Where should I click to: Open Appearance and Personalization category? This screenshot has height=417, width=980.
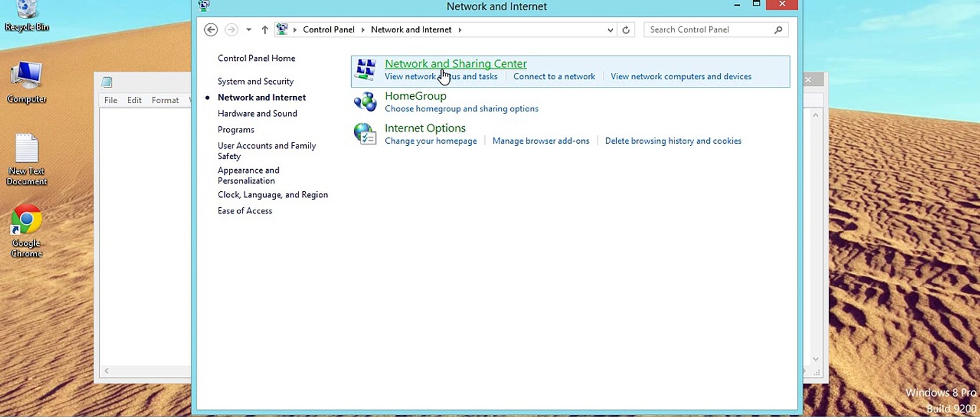coord(249,175)
